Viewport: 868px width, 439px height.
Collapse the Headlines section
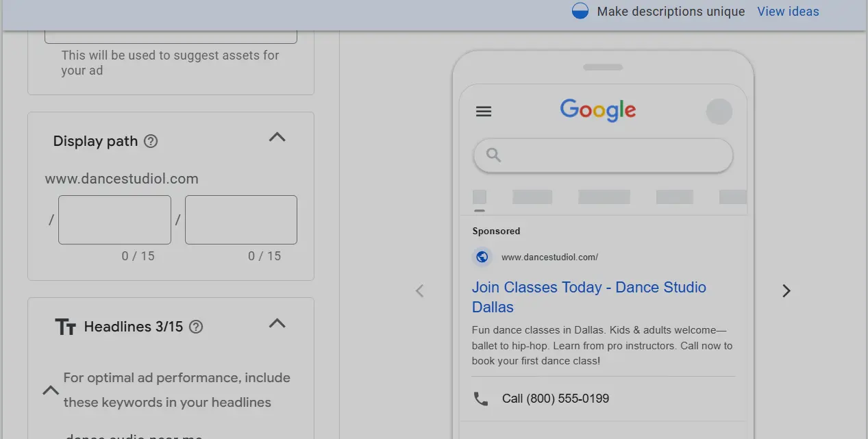tap(277, 323)
